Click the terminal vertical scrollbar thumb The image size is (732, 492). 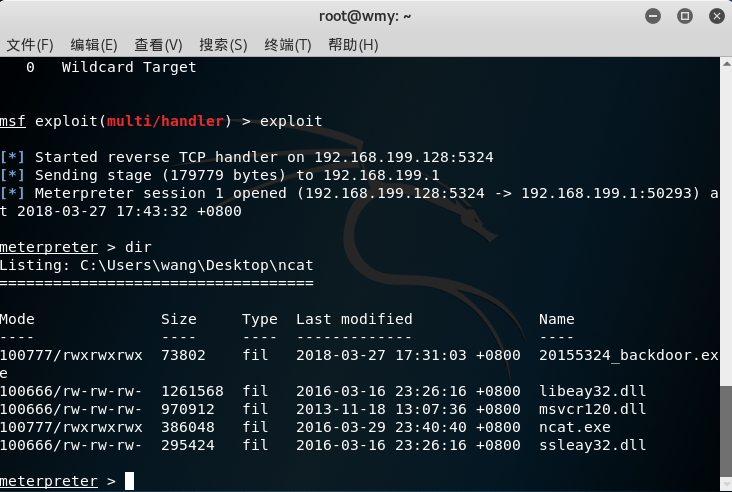(x=726, y=432)
